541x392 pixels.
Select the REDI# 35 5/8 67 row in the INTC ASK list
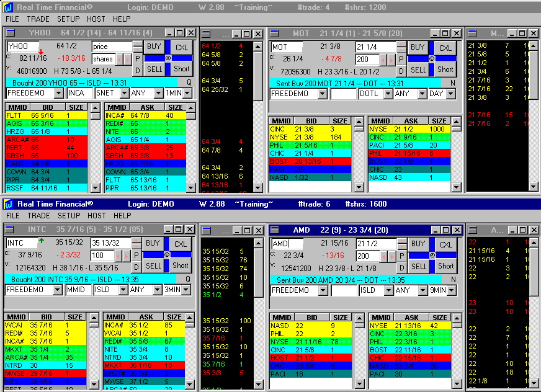point(144,341)
